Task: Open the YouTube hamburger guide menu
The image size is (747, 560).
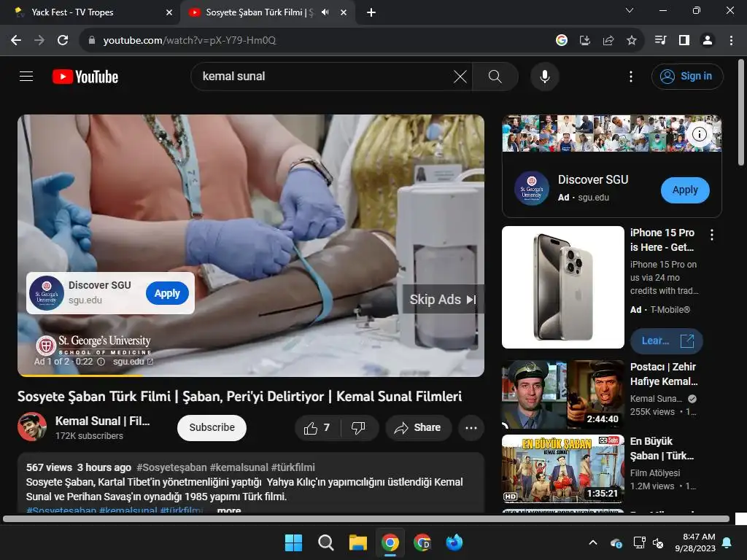Action: point(26,76)
